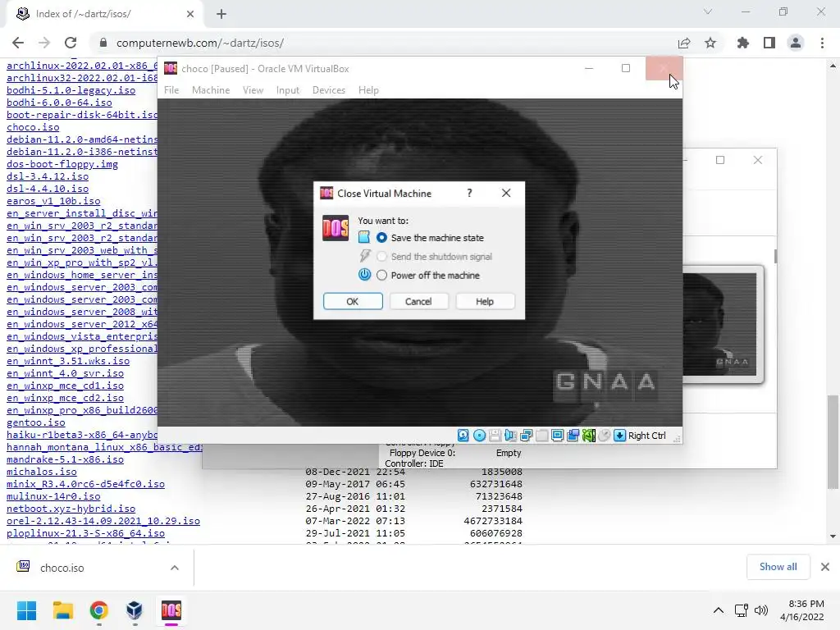840x630 pixels.
Task: Toggle Chrome side panel icon
Action: 769,43
